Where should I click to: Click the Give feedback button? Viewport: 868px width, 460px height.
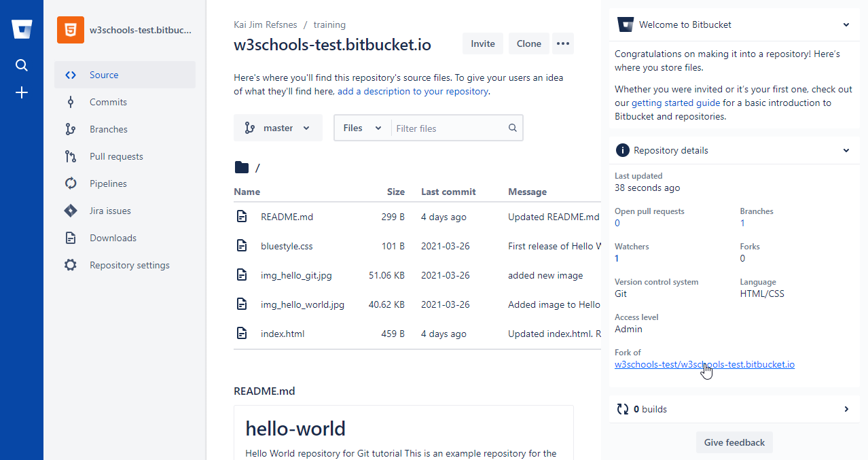click(x=734, y=442)
